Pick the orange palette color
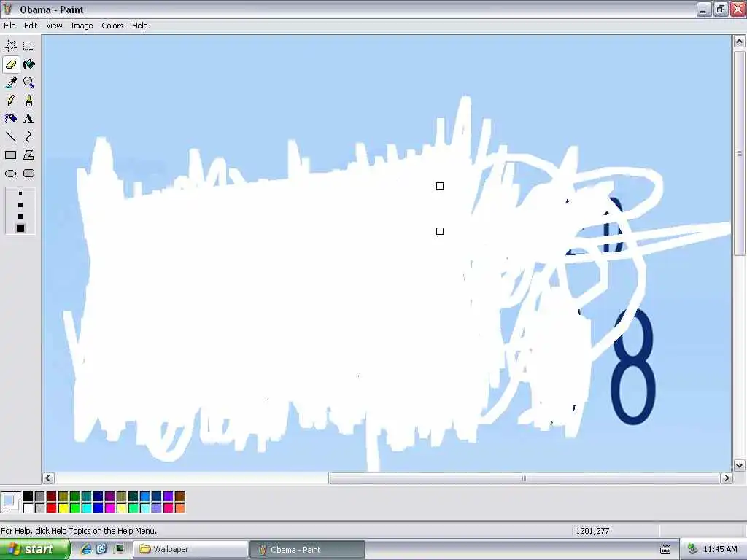This screenshot has width=747, height=560. (x=179, y=508)
